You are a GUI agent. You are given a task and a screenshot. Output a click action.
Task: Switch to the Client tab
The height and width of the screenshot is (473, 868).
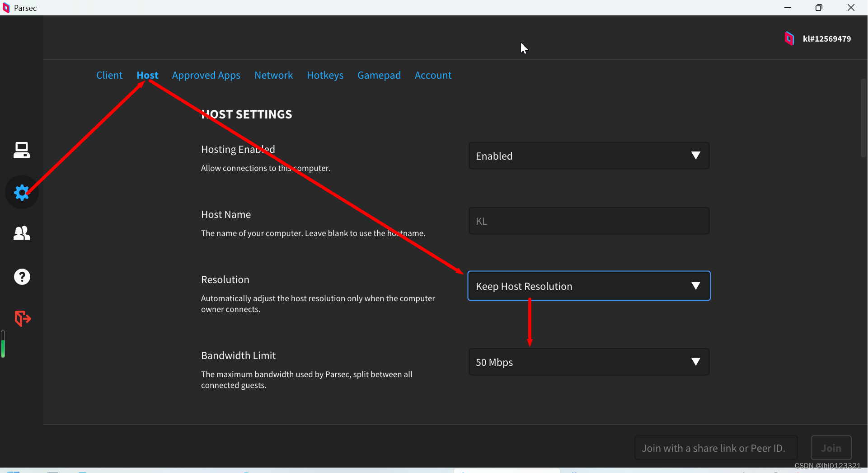point(109,75)
